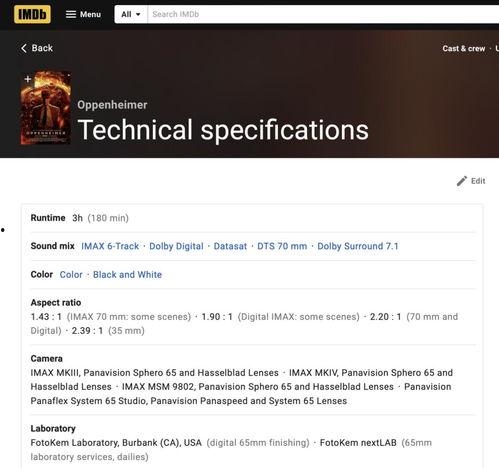Click the Menu label text
Screen dimensions: 499x468
pos(90,14)
